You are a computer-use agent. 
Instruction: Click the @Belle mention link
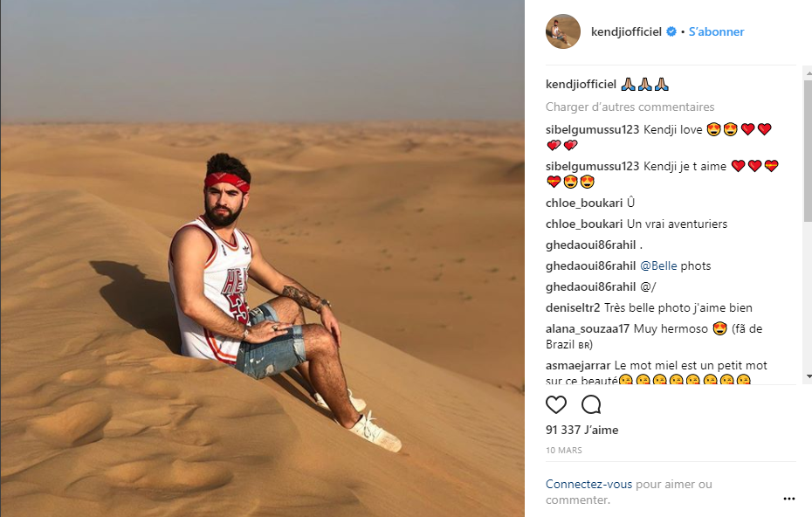658,265
